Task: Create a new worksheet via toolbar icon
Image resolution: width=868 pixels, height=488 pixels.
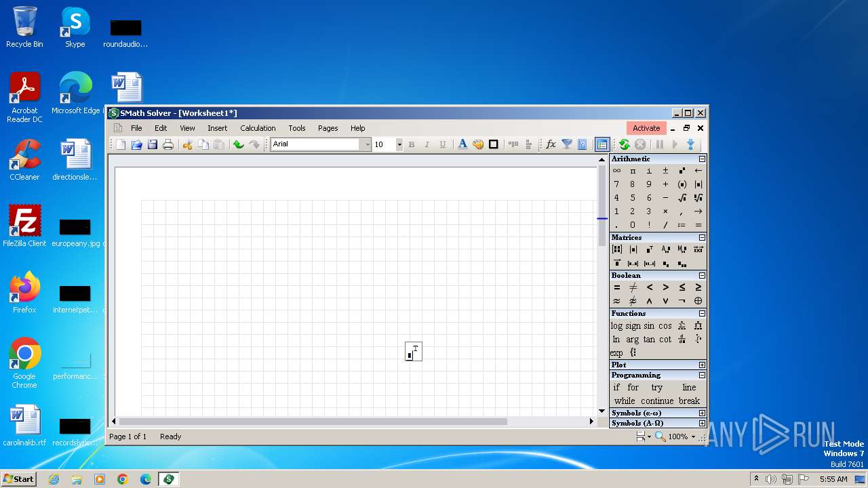Action: (121, 144)
